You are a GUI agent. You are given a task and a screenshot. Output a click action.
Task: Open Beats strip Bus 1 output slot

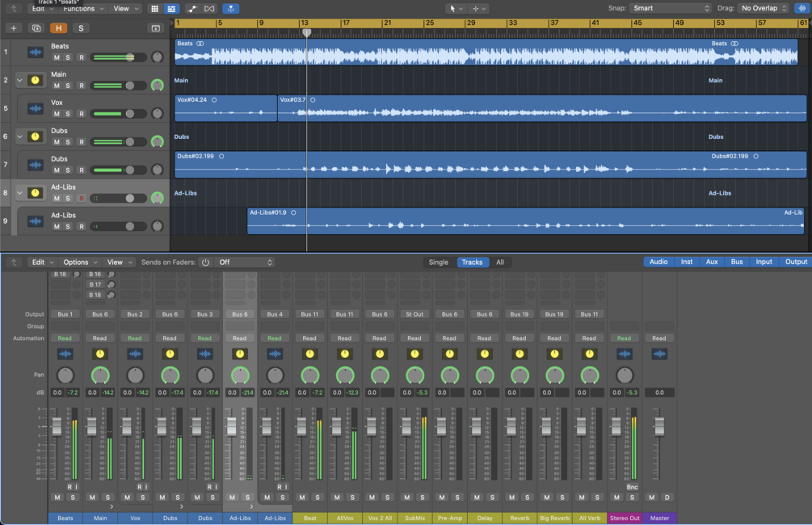click(65, 314)
